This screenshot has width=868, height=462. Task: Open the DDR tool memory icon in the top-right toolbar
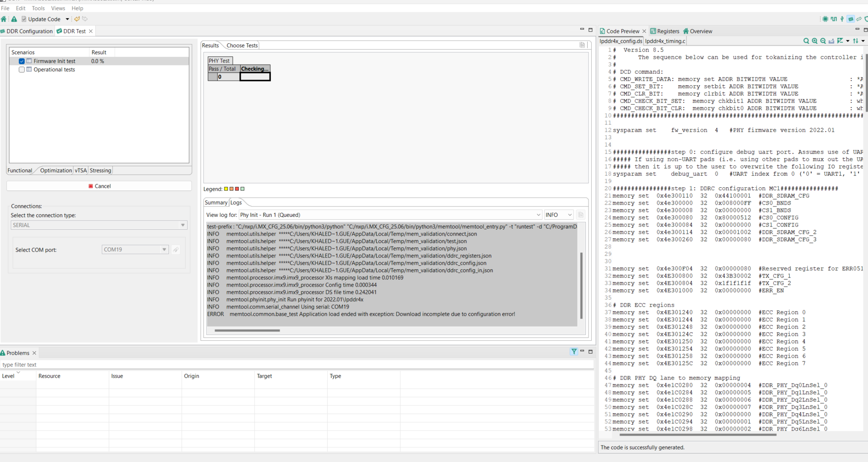850,19
